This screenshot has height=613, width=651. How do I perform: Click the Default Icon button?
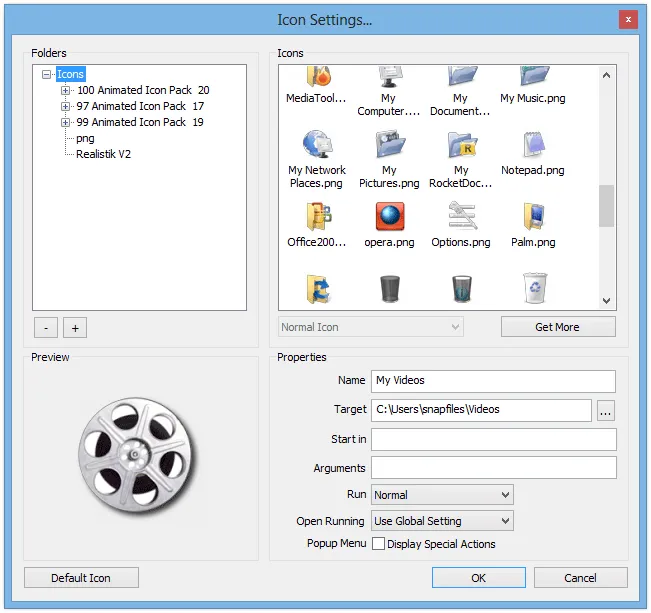81,578
